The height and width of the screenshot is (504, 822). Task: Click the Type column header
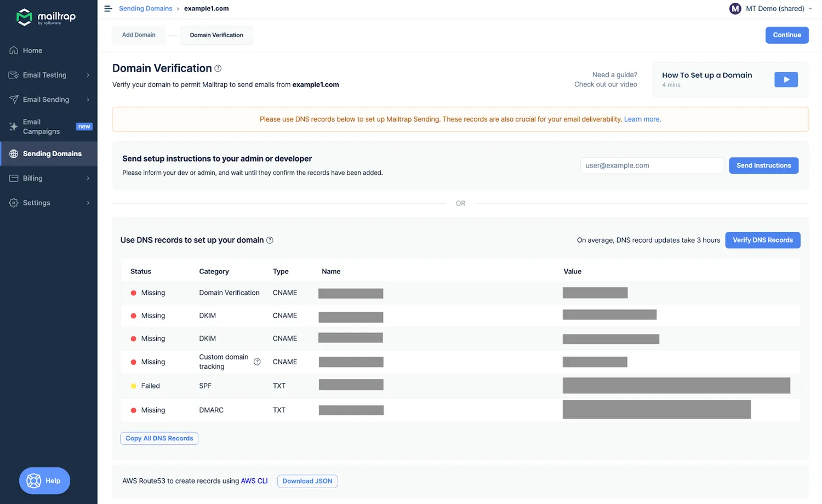(281, 272)
